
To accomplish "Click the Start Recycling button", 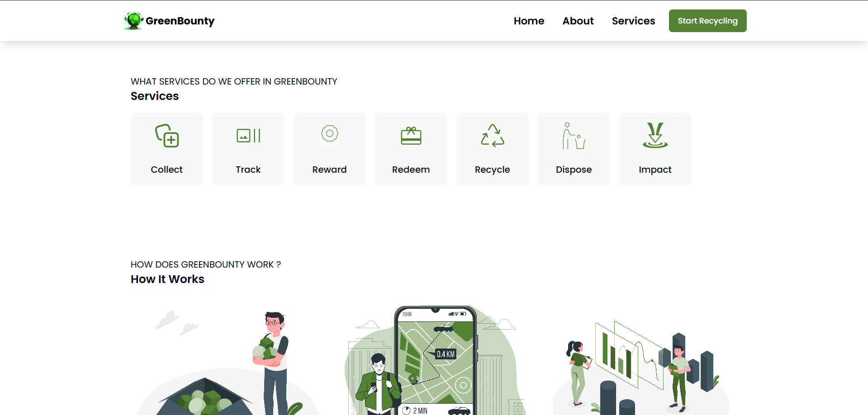I will tap(707, 21).
